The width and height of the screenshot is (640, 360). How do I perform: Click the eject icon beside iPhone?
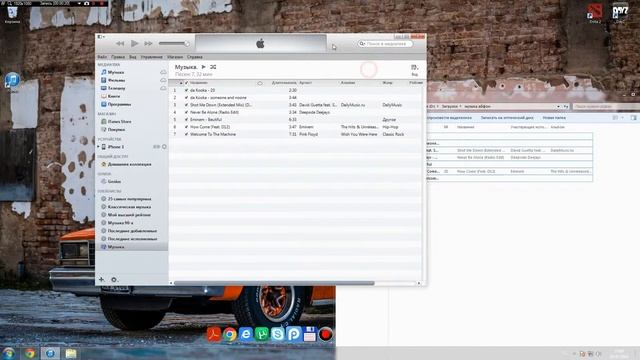click(164, 147)
